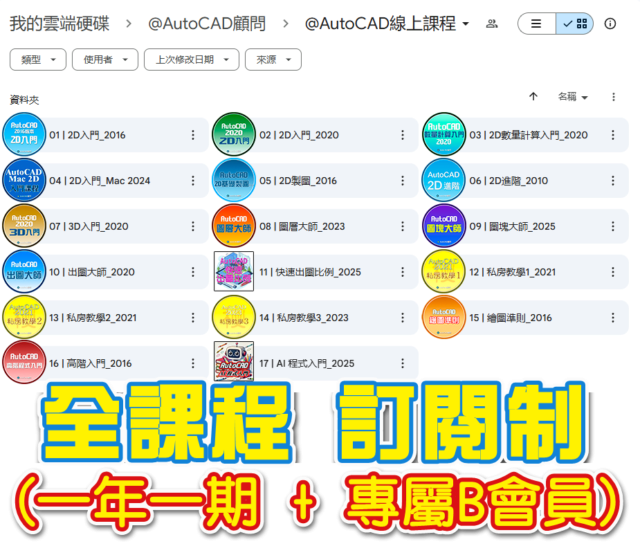Select folder name 08 | 圖層大師_2023

[302, 226]
